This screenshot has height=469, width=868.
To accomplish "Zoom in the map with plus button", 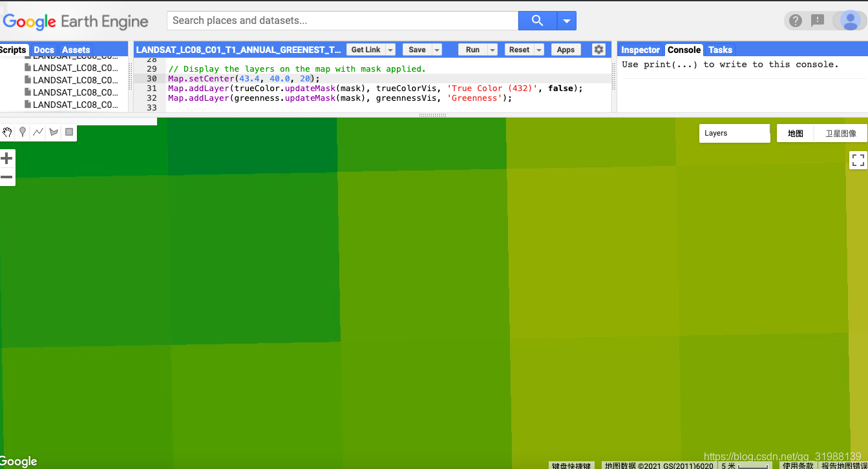I will tap(7, 158).
